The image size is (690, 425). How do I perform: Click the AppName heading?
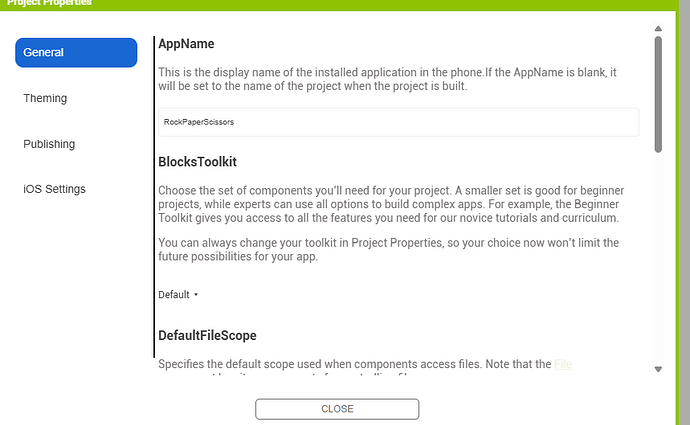(186, 44)
